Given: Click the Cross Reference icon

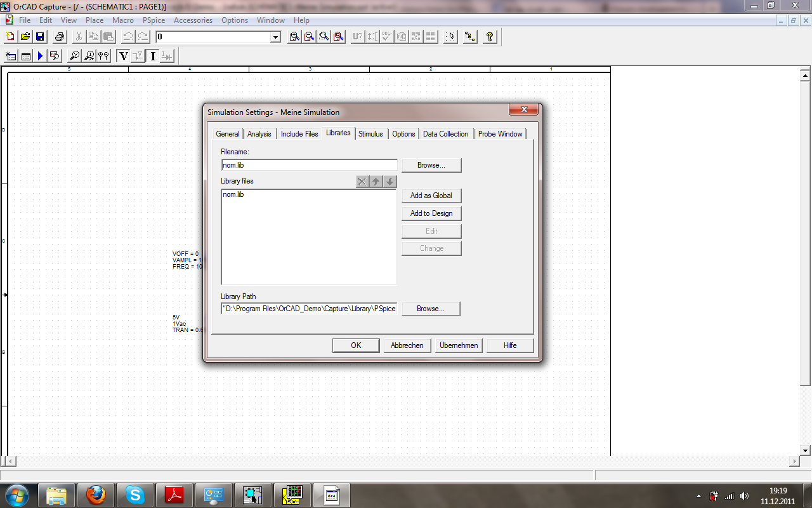Looking at the screenshot, I should (416, 37).
